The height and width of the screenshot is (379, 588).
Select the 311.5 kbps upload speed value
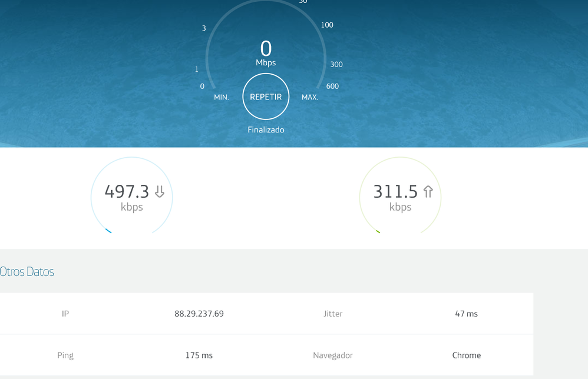395,192
